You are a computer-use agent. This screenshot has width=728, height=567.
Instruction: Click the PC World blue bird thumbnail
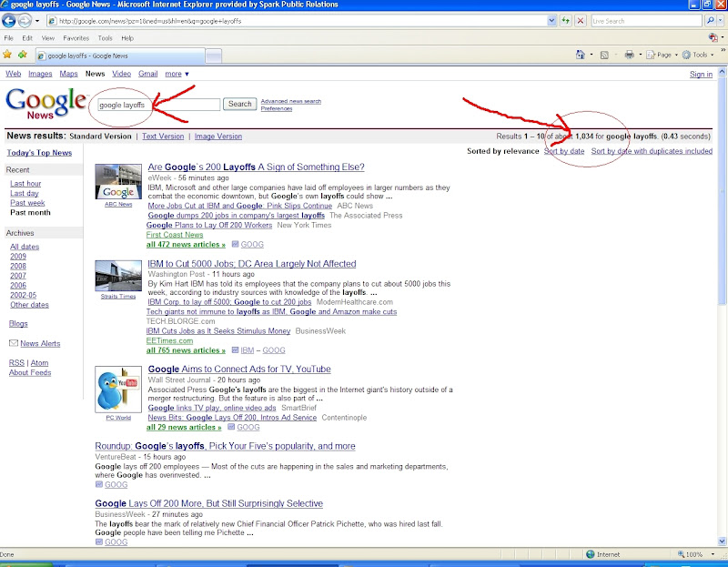point(118,390)
